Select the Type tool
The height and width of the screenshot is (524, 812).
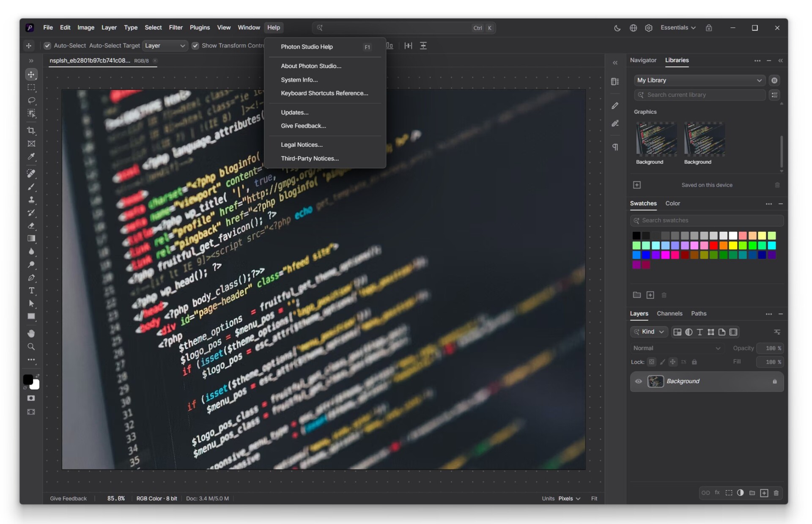[31, 291]
